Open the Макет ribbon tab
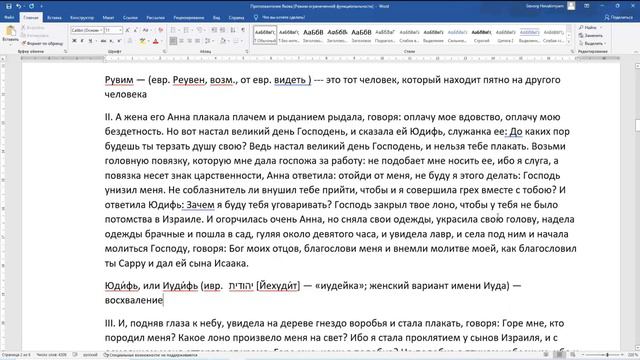The height and width of the screenshot is (360, 640). tap(109, 18)
